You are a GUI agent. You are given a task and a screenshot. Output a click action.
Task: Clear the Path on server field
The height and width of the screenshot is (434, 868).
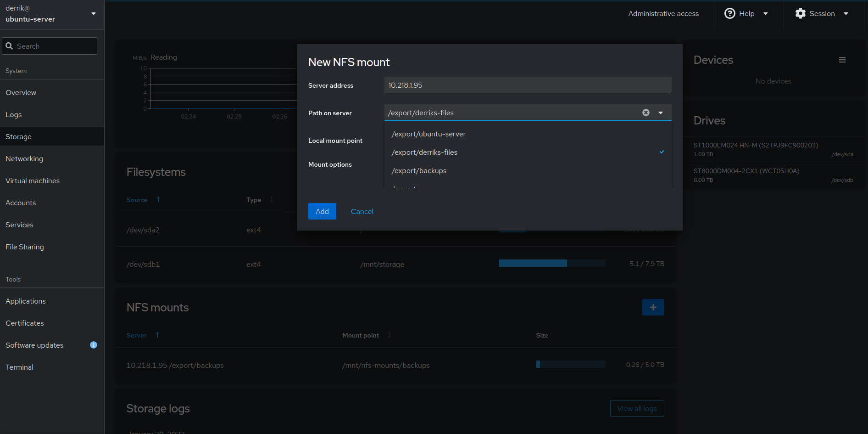coord(645,113)
